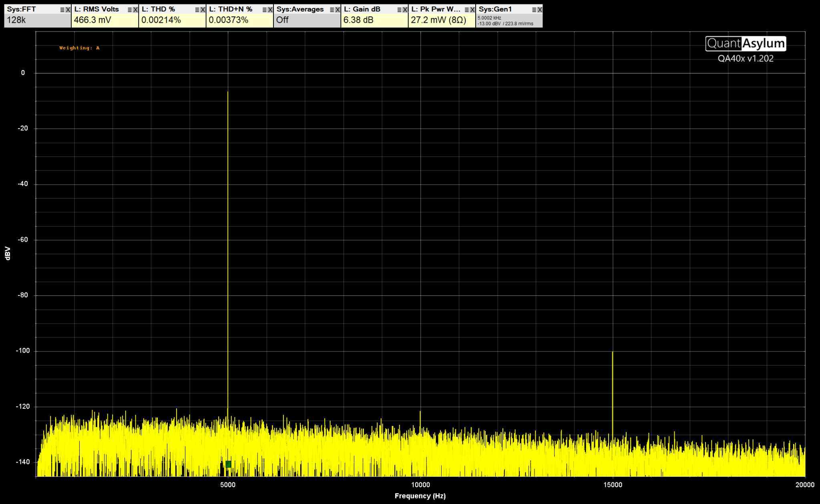Close the L: Pk Pwr W tile
This screenshot has height=504, width=820.
coord(472,10)
